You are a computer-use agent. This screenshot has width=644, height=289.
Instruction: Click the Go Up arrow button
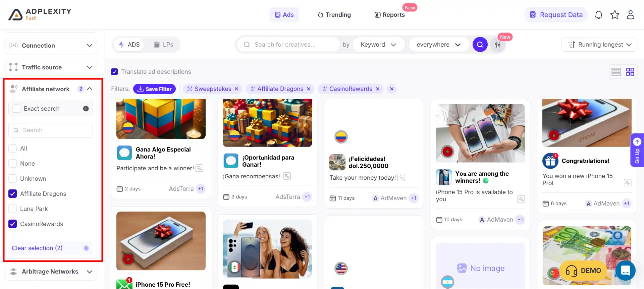[x=637, y=150]
